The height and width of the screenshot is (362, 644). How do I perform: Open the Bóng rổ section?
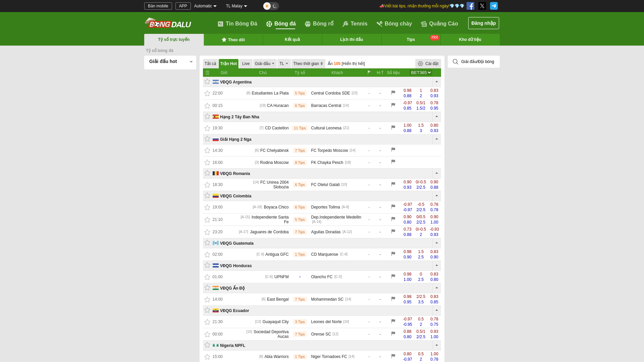[319, 24]
